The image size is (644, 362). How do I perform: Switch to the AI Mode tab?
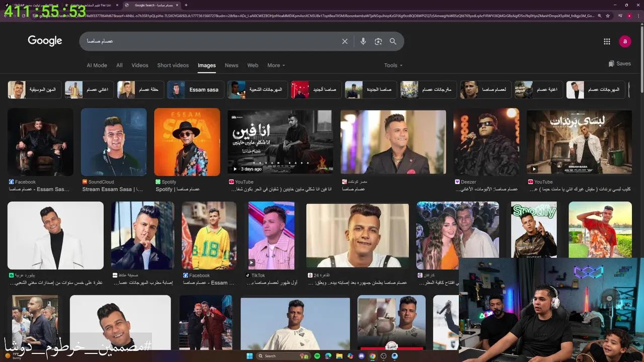coord(97,65)
